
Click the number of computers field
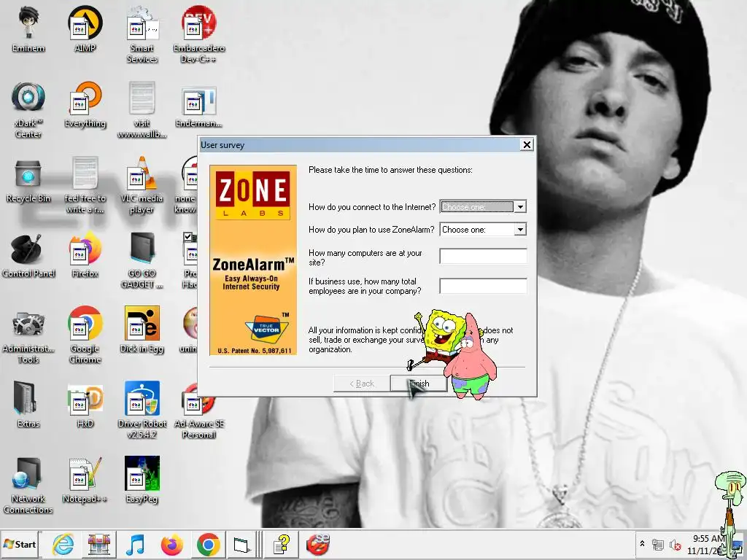(x=483, y=256)
